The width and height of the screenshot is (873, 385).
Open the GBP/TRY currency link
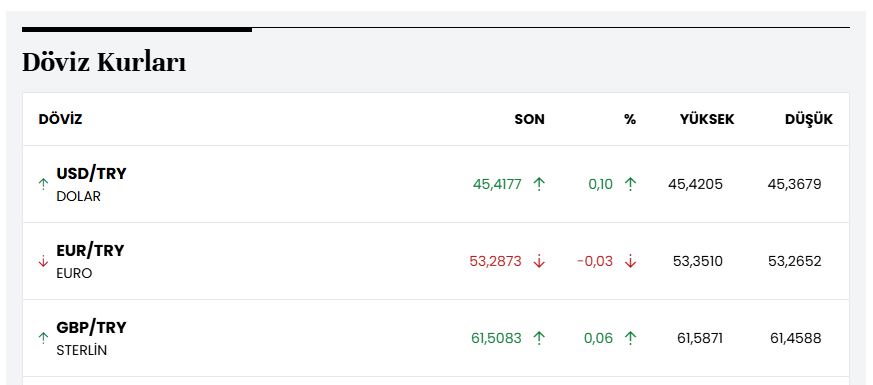coord(91,327)
